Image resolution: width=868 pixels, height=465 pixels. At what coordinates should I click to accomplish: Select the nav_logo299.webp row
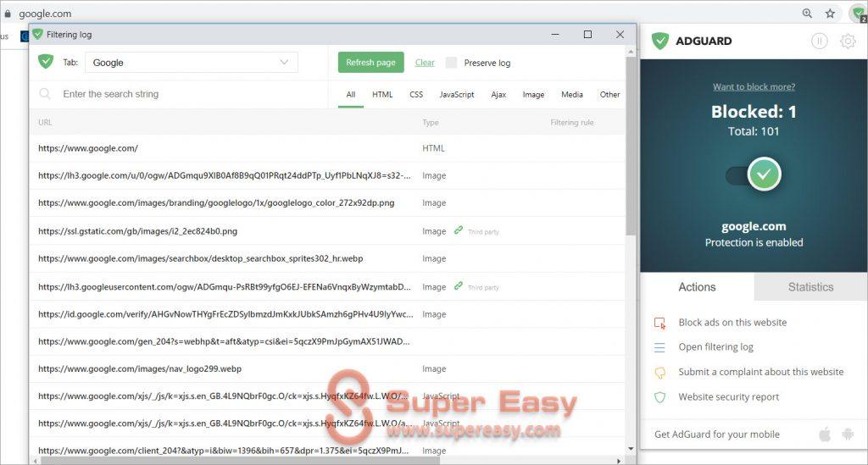click(327, 368)
